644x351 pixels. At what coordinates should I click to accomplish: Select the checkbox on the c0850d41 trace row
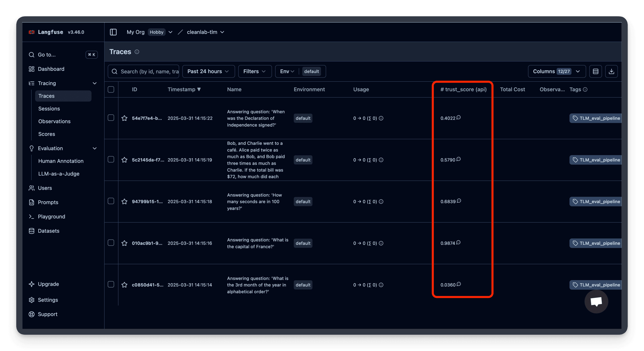pyautogui.click(x=111, y=285)
